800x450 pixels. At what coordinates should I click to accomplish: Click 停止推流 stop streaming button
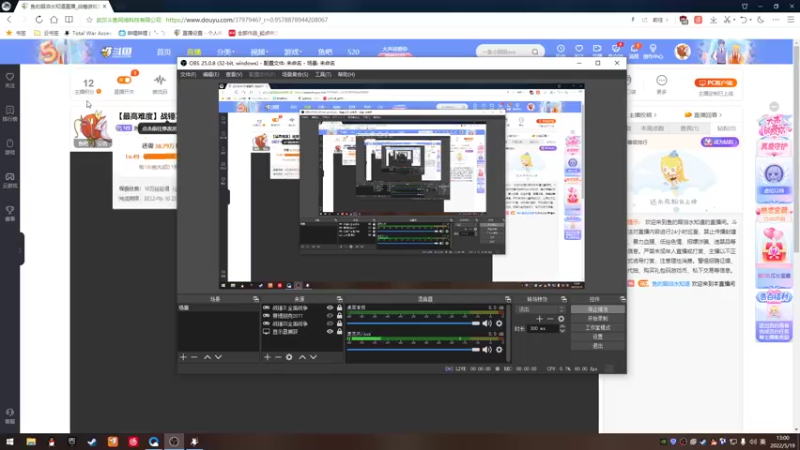click(x=597, y=309)
